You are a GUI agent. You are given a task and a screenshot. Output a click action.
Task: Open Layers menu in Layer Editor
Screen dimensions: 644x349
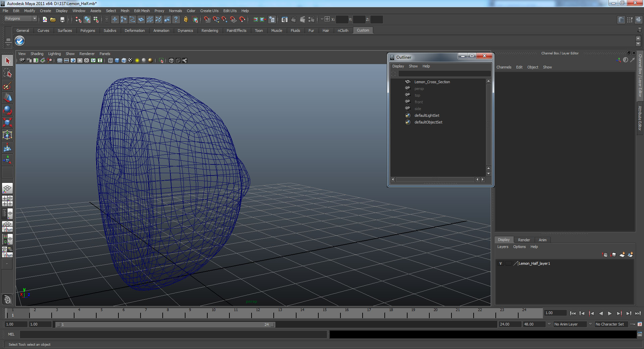(503, 247)
